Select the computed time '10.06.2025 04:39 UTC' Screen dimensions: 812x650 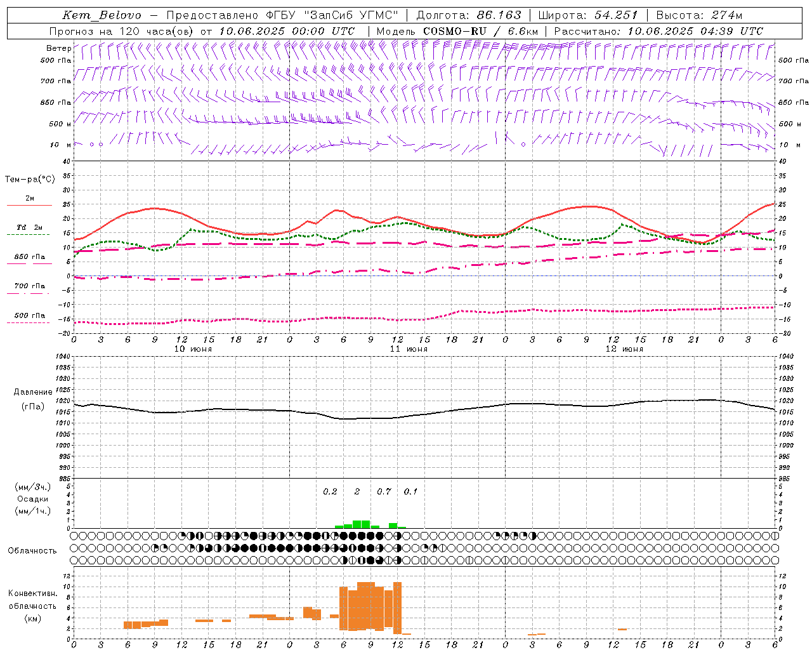(695, 31)
